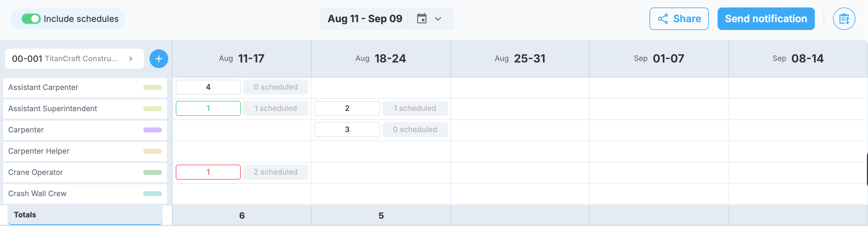Click the Share network icon
Image resolution: width=868 pixels, height=243 pixels.
(663, 19)
